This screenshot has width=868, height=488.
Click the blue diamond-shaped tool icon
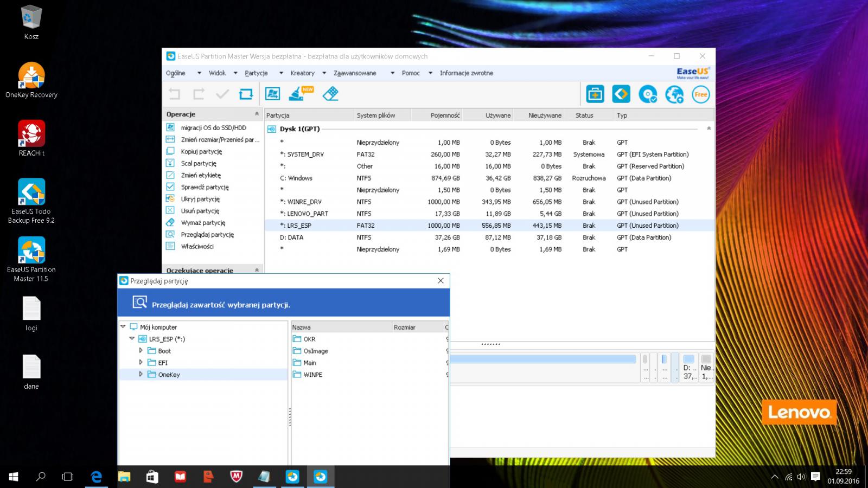pos(621,94)
